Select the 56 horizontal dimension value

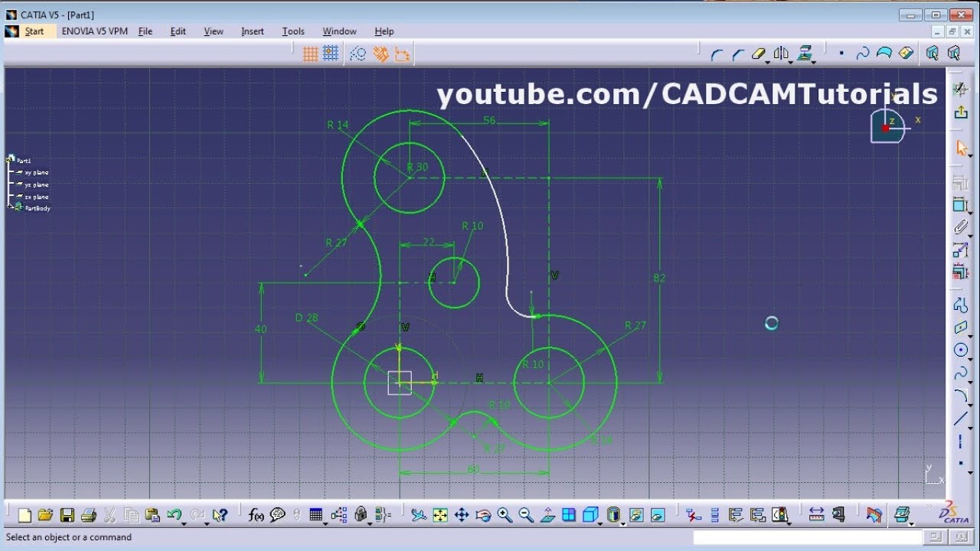[489, 120]
